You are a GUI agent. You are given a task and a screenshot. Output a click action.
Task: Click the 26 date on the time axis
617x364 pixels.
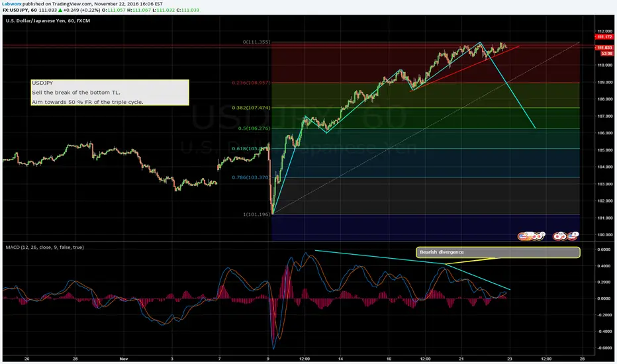pyautogui.click(x=26, y=359)
